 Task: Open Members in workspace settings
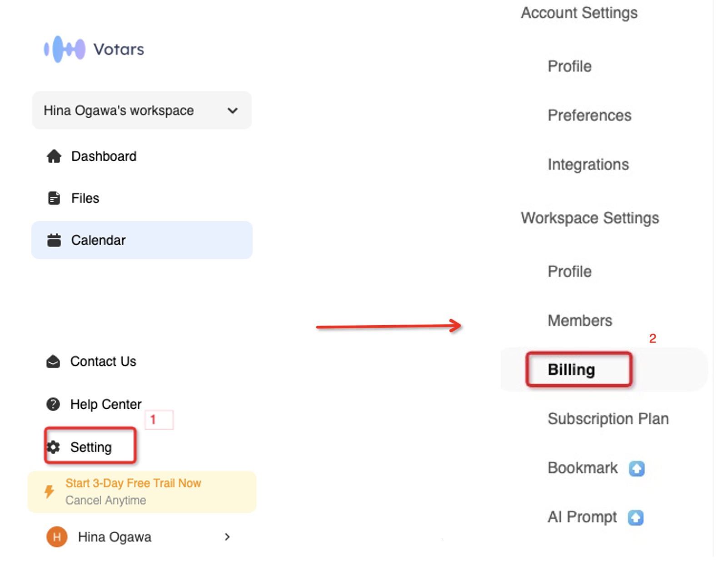coord(580,321)
